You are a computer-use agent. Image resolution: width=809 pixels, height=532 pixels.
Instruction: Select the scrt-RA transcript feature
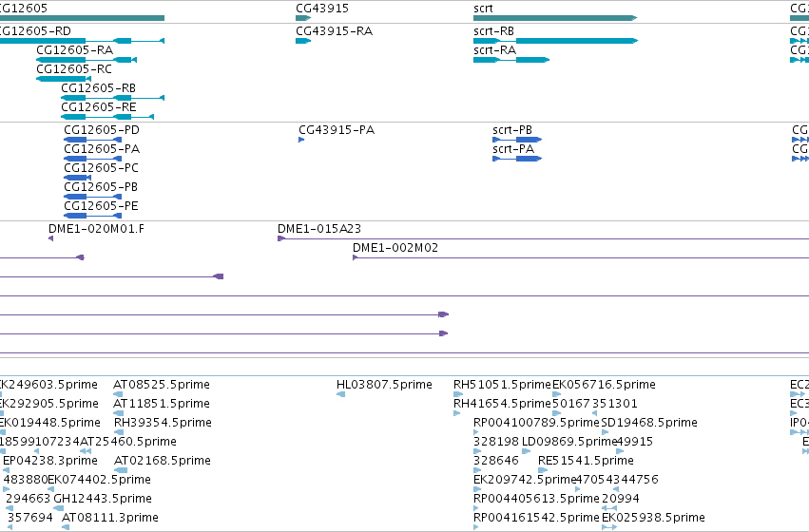pos(511,60)
